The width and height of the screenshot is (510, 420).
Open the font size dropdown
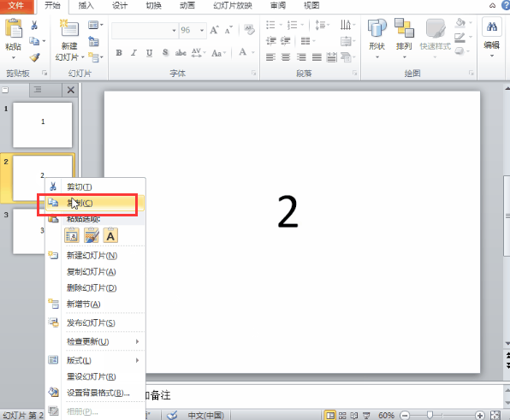[202, 31]
